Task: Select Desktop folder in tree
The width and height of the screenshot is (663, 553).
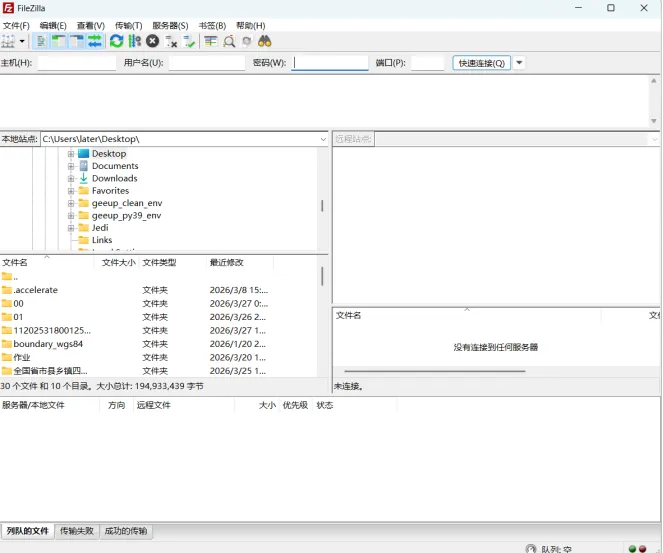Action: [x=109, y=153]
